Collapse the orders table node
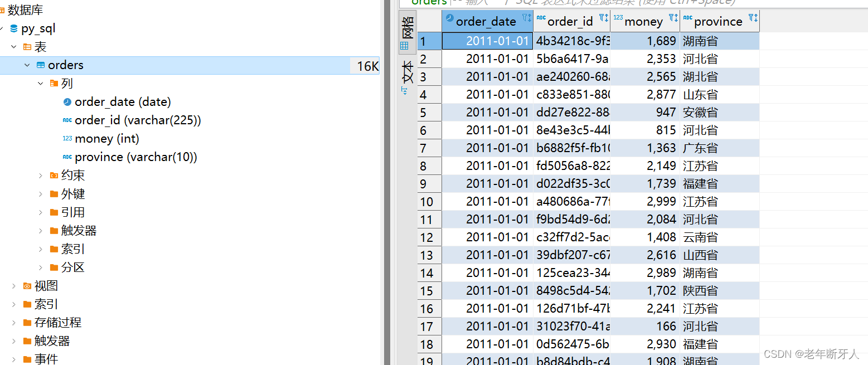868x365 pixels. pos(27,65)
